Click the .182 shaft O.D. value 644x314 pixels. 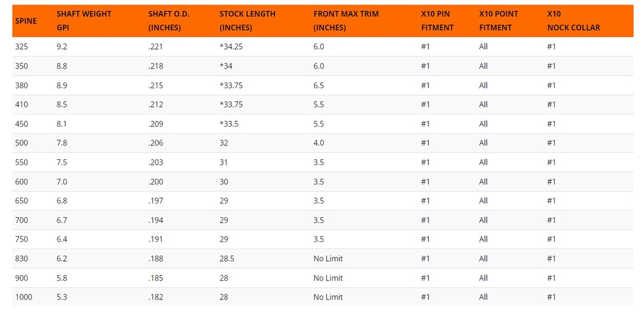[155, 297]
